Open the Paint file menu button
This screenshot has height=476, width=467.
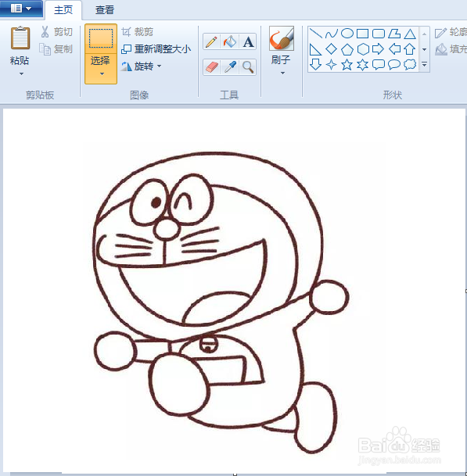click(x=21, y=9)
